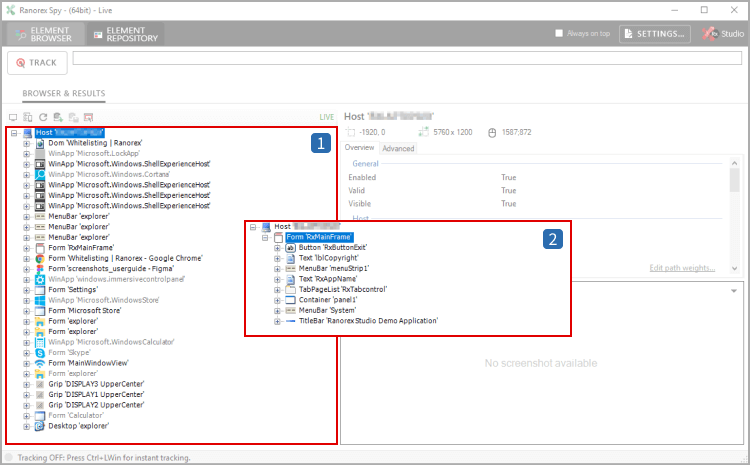
Task: Click the Cortana search icon in tree
Action: point(40,174)
